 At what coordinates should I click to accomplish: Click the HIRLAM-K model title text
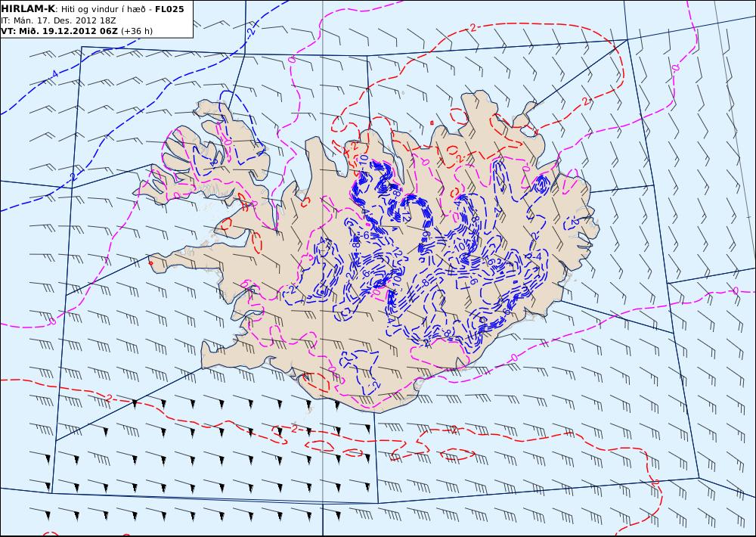pyautogui.click(x=28, y=9)
